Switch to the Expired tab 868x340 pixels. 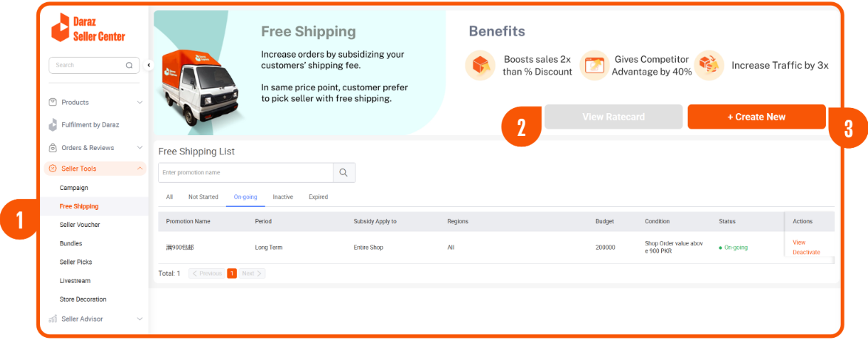pos(318,197)
